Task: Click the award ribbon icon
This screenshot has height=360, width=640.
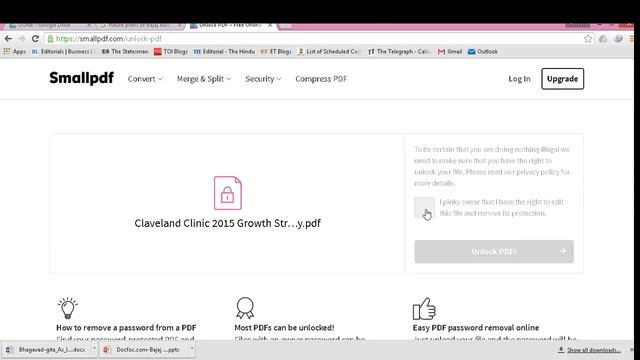Action: coord(245,308)
